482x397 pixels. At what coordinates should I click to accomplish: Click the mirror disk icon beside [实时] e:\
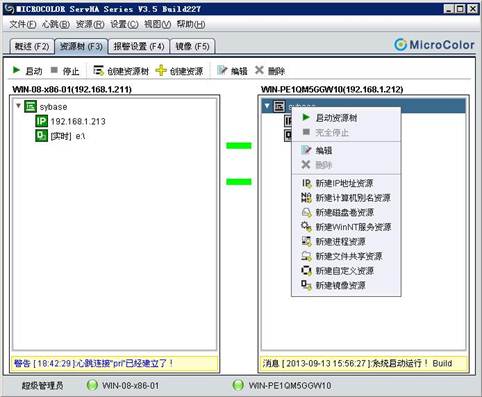(x=42, y=136)
